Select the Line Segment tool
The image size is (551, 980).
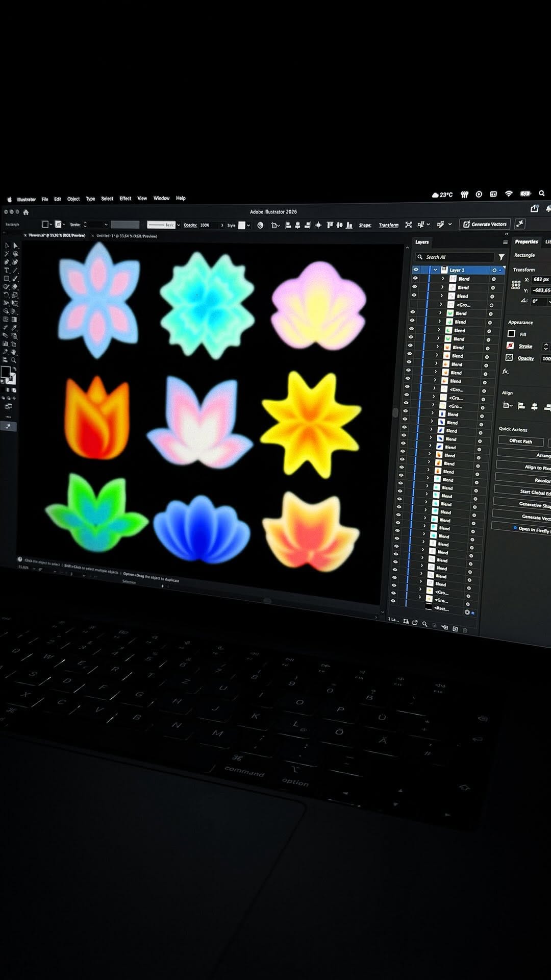pyautogui.click(x=15, y=270)
